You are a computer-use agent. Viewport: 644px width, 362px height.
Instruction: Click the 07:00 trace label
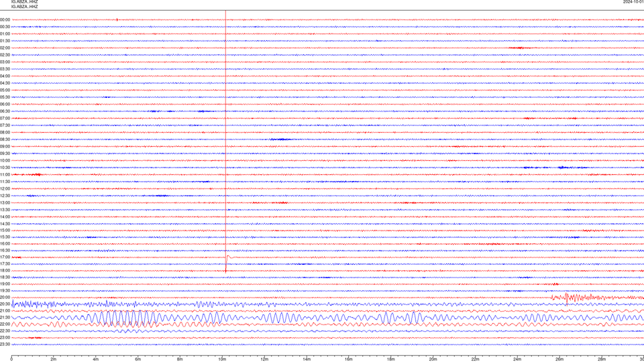pos(5,118)
